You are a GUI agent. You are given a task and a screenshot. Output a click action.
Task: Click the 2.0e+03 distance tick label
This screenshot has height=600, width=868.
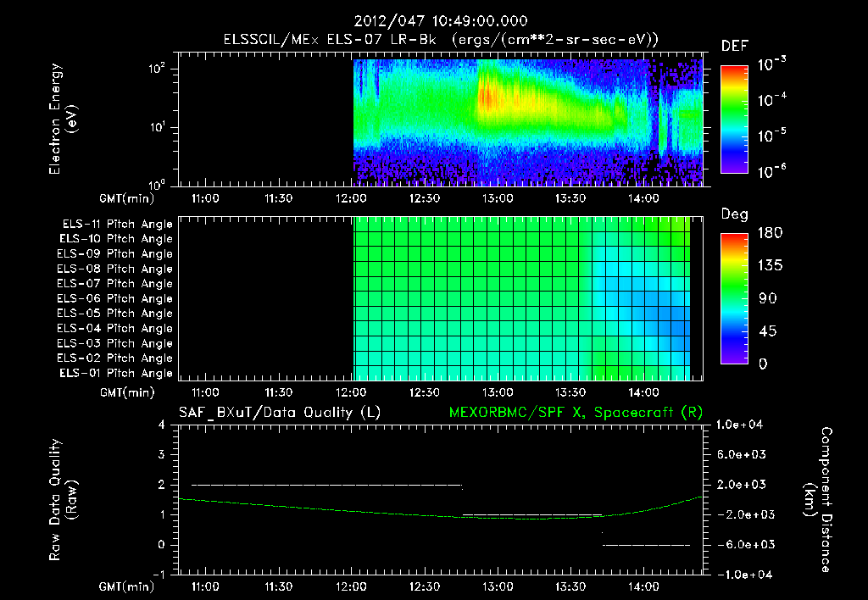[x=741, y=484]
